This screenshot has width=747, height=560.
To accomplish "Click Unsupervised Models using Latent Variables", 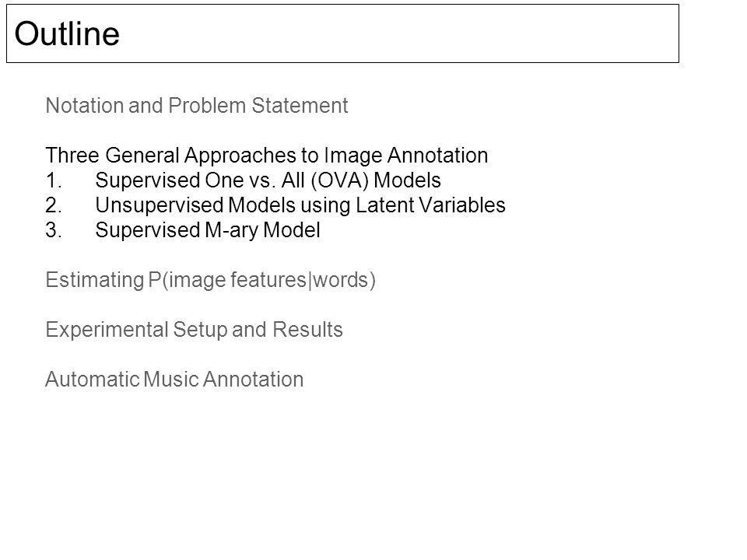I will click(x=300, y=205).
